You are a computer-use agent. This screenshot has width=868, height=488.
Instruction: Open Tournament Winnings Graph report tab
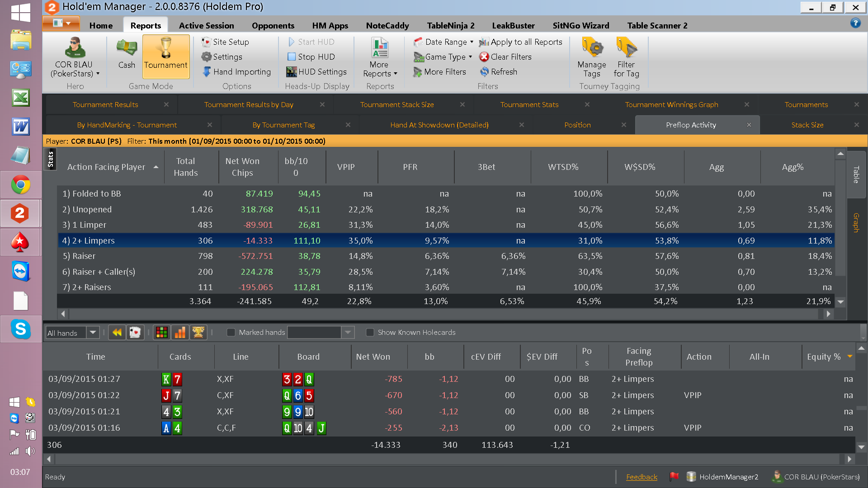(x=671, y=105)
